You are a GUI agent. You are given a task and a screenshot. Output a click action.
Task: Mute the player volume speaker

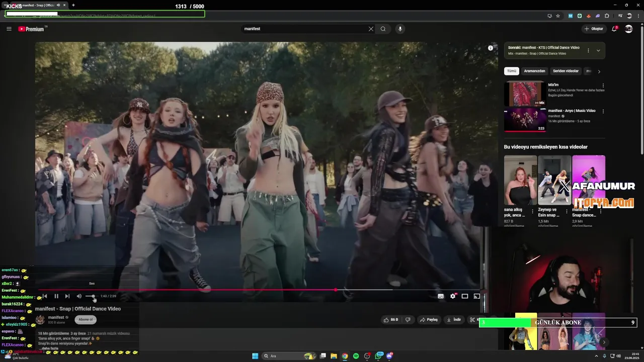point(79,296)
